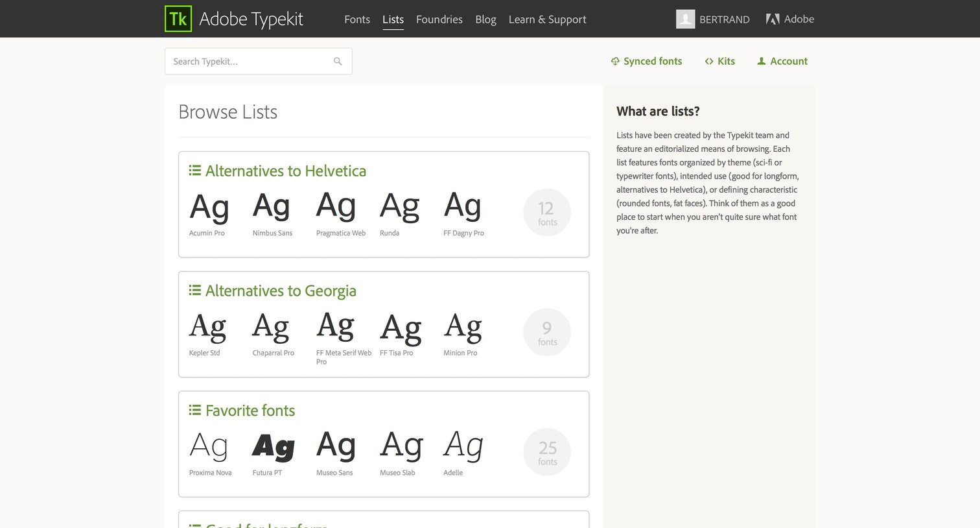This screenshot has height=528, width=980.
Task: Click the Typekit Tk logo icon
Action: (178, 19)
